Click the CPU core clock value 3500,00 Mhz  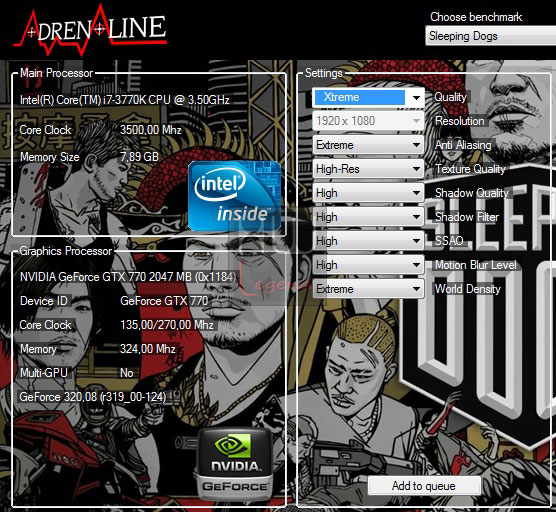151,130
